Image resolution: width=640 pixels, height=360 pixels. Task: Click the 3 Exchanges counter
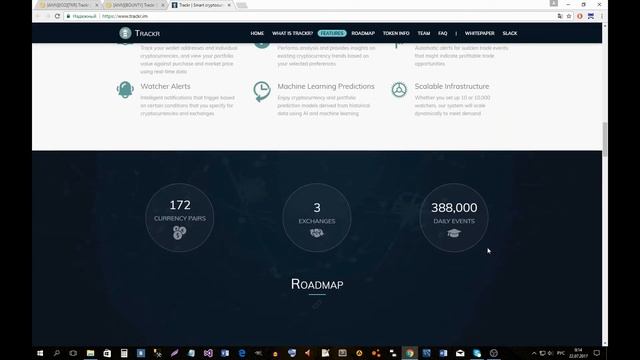pos(317,218)
